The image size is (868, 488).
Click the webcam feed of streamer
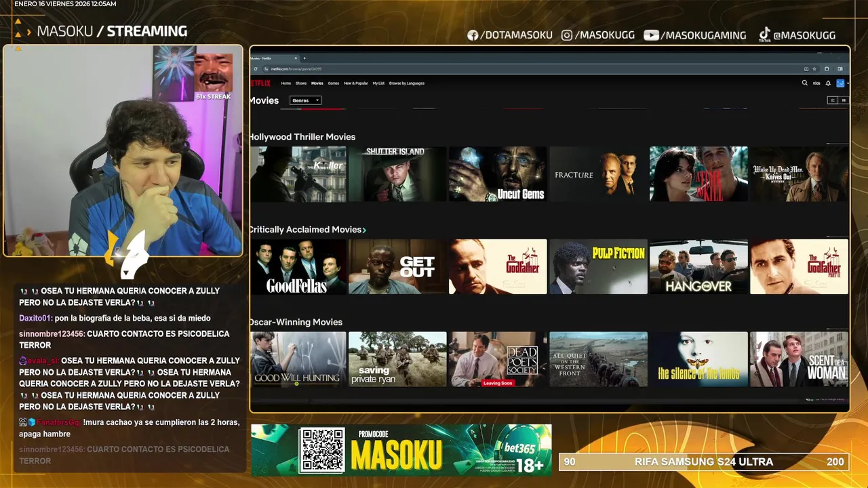(x=123, y=150)
